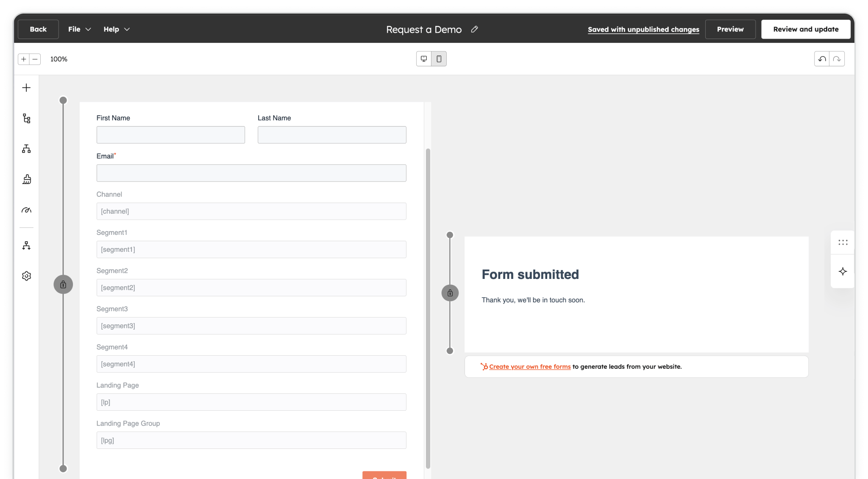Switch to mobile view
This screenshot has height=479, width=868.
(x=439, y=59)
